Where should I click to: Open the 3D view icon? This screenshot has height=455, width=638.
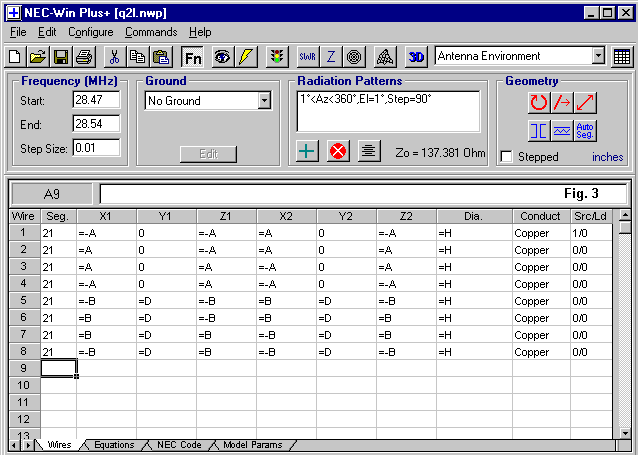[417, 57]
